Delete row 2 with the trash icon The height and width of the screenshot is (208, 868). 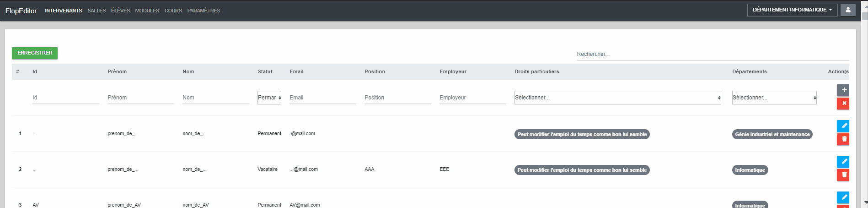point(844,175)
